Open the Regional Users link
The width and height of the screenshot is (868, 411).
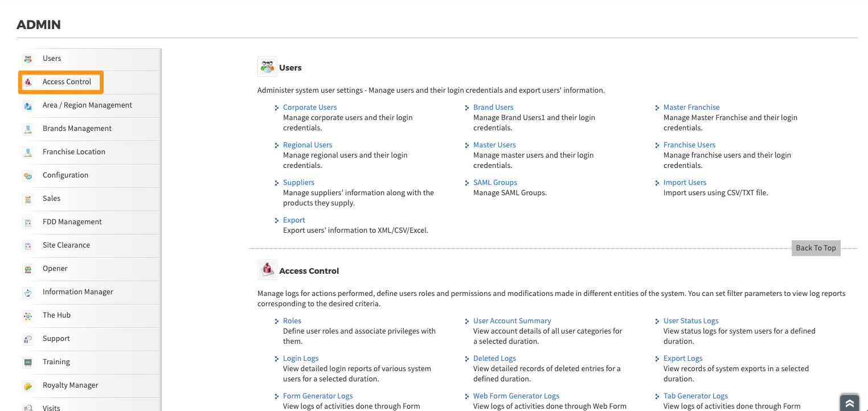tap(308, 145)
